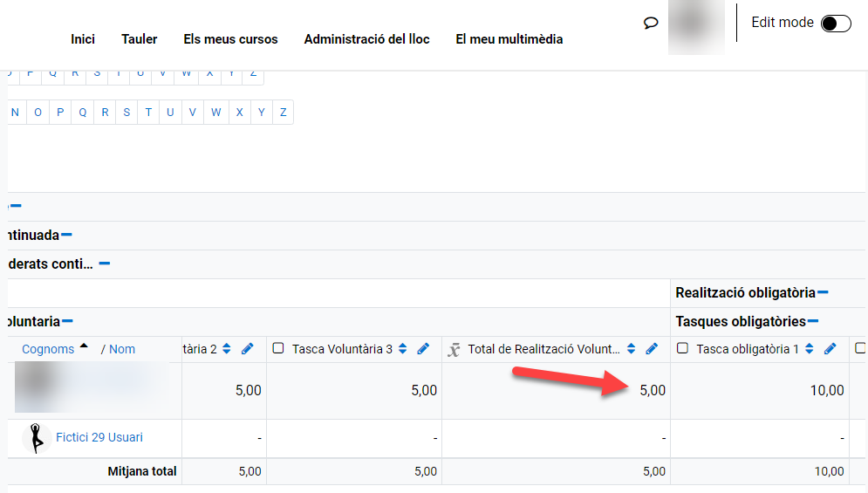Check the Tasca Voluntària 3 checkbox
Screen dimensions: 868x493
point(278,349)
